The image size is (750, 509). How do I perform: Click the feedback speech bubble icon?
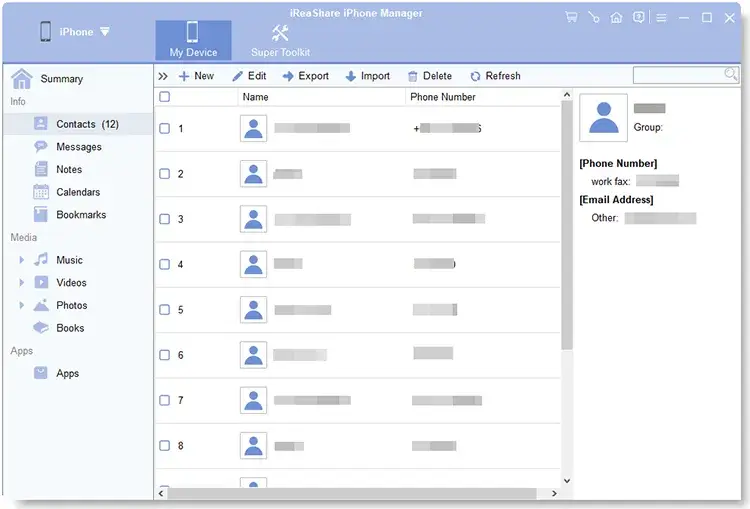638,17
